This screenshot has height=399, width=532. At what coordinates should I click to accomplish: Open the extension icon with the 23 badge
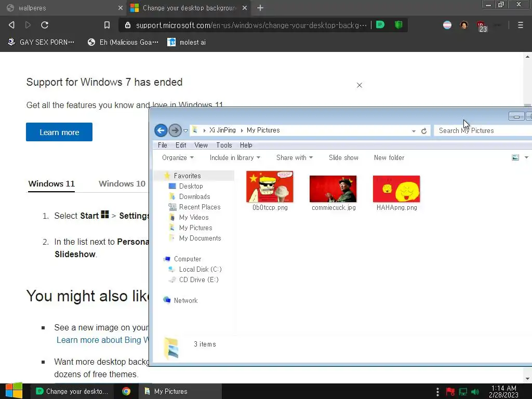click(x=482, y=26)
